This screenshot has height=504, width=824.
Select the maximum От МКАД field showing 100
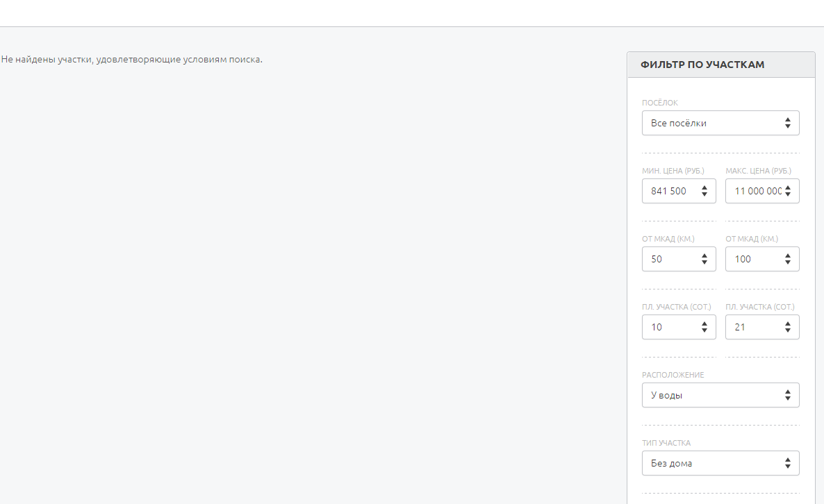[754, 259]
